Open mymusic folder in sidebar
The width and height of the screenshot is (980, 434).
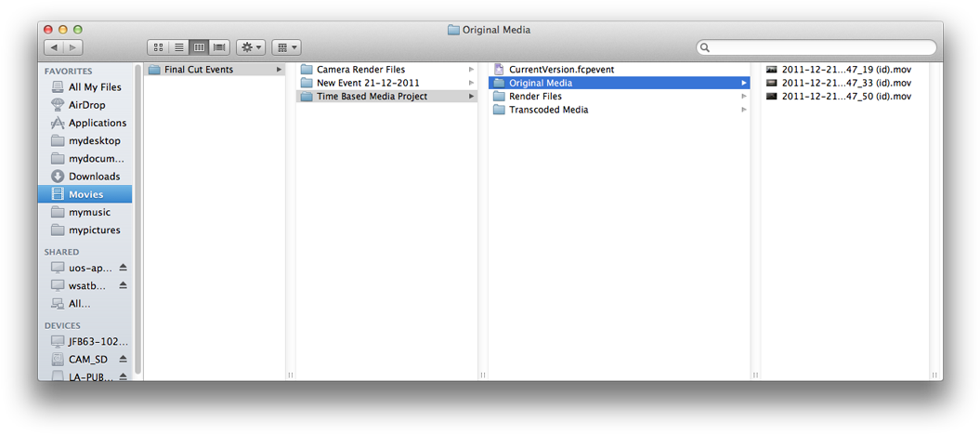click(x=85, y=212)
